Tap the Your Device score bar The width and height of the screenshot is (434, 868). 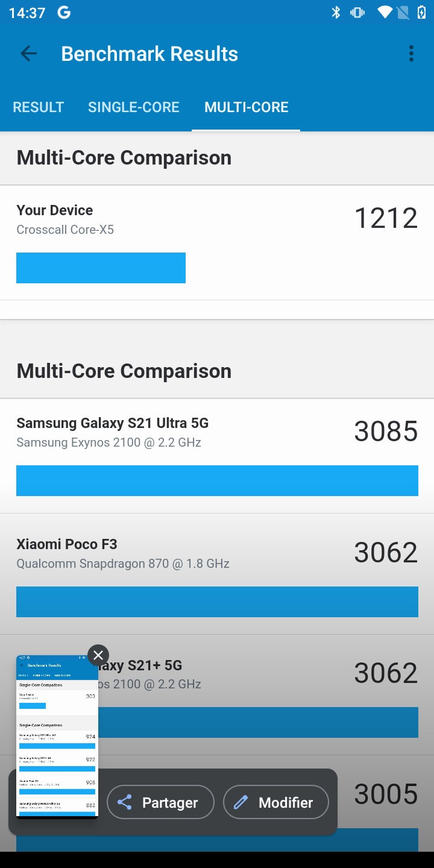(101, 268)
